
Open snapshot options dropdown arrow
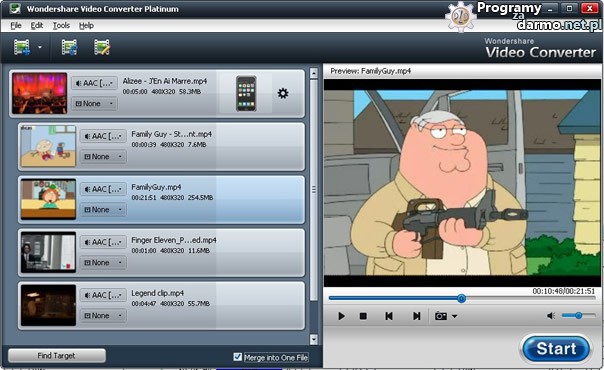[455, 316]
